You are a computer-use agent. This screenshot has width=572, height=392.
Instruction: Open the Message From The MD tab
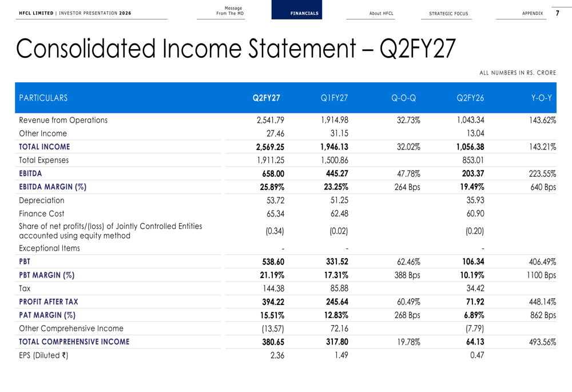point(230,10)
